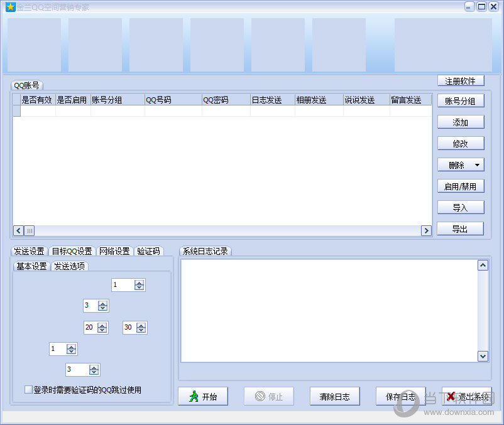Click spinner arrows of field valued 20
Viewport: 504px width, 425px height.
[102, 328]
